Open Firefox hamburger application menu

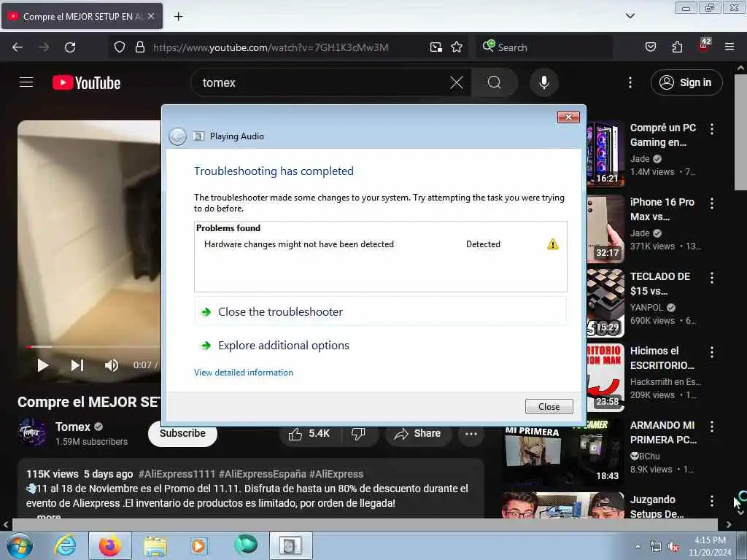[729, 47]
